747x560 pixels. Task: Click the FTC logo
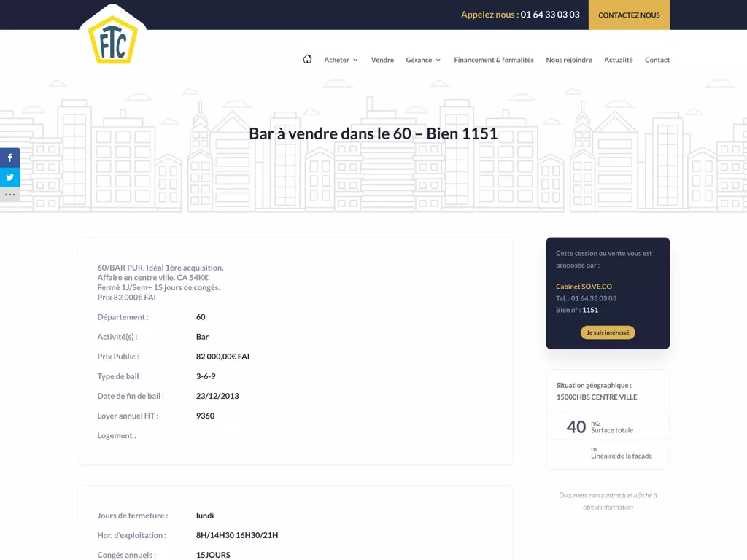click(x=112, y=39)
